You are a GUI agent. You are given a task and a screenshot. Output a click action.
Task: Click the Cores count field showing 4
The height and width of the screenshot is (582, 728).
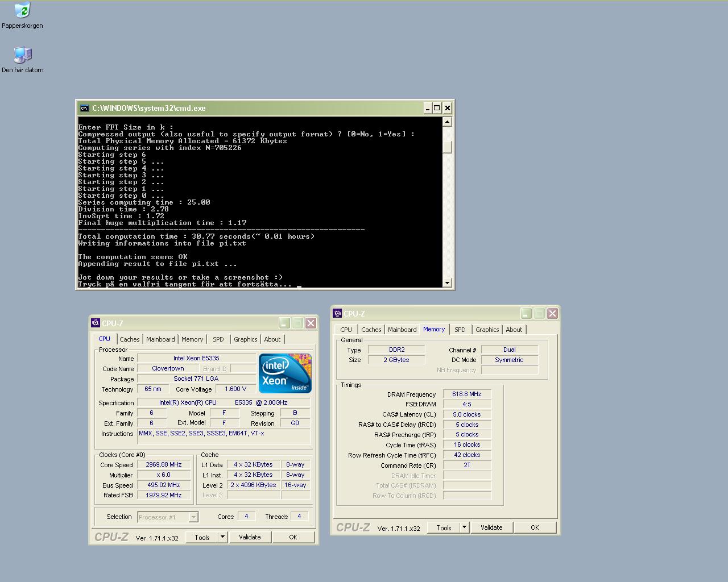tap(246, 516)
